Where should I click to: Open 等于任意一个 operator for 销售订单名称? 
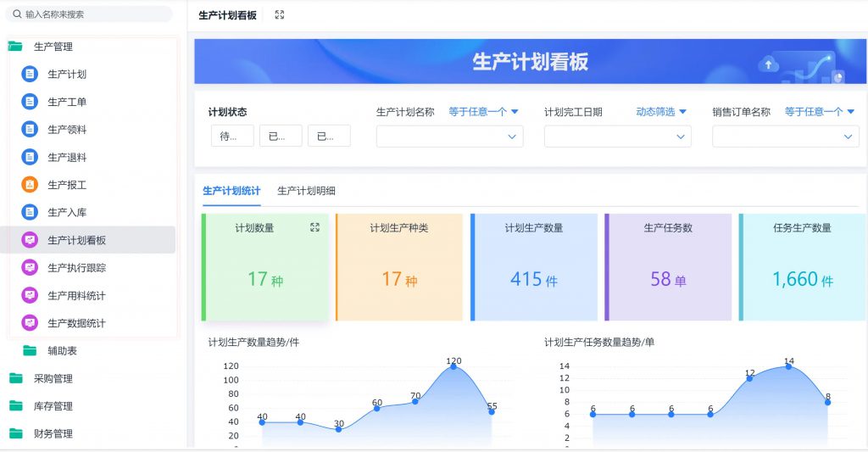pos(820,112)
